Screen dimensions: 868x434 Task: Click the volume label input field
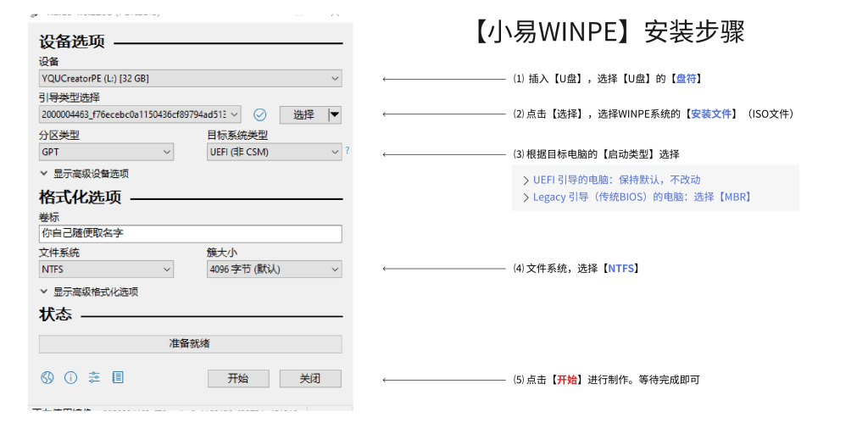191,234
